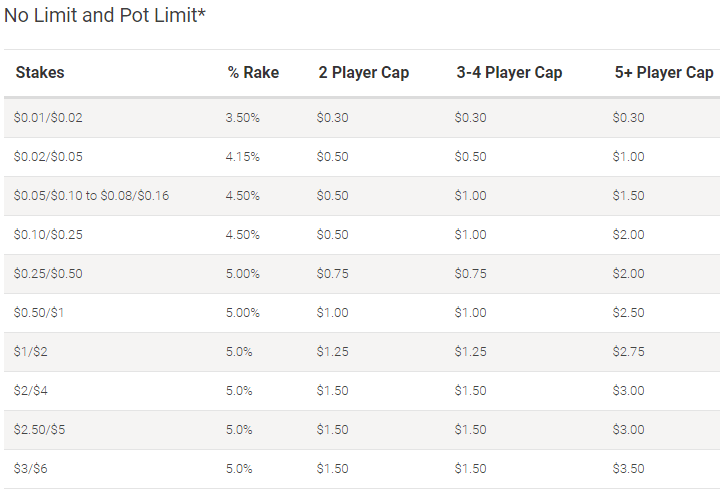Click the 3.50% rake value
The image size is (720, 497).
pyautogui.click(x=242, y=118)
